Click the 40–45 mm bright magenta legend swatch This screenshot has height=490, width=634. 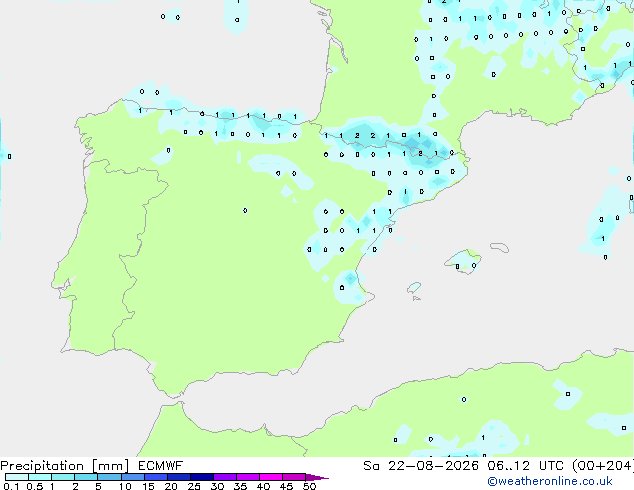271,477
